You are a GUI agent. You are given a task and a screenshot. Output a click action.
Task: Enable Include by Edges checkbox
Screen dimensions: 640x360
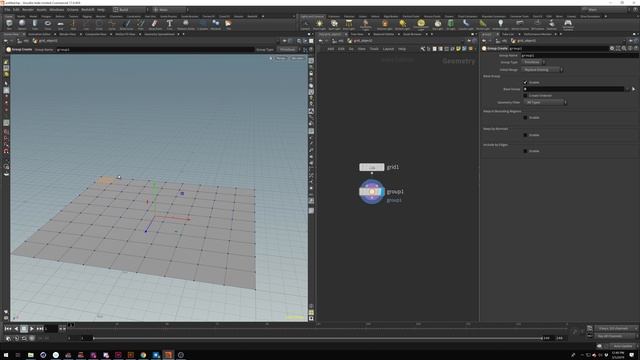[x=525, y=151]
